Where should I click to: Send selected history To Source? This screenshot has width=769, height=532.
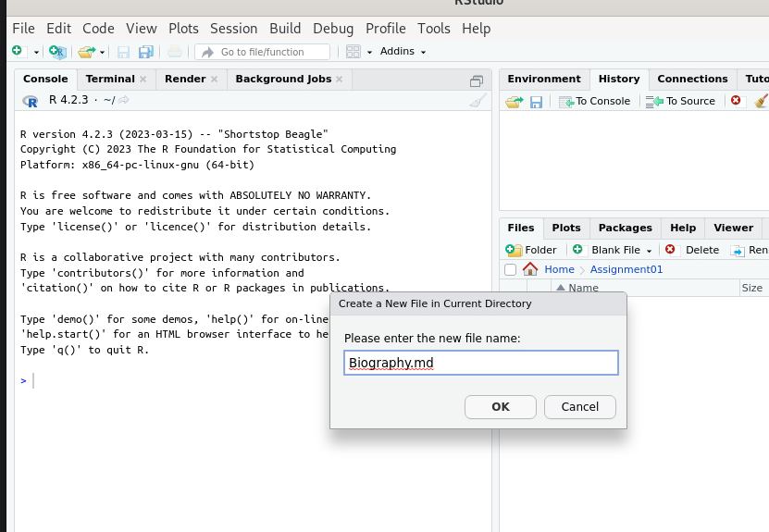(681, 102)
